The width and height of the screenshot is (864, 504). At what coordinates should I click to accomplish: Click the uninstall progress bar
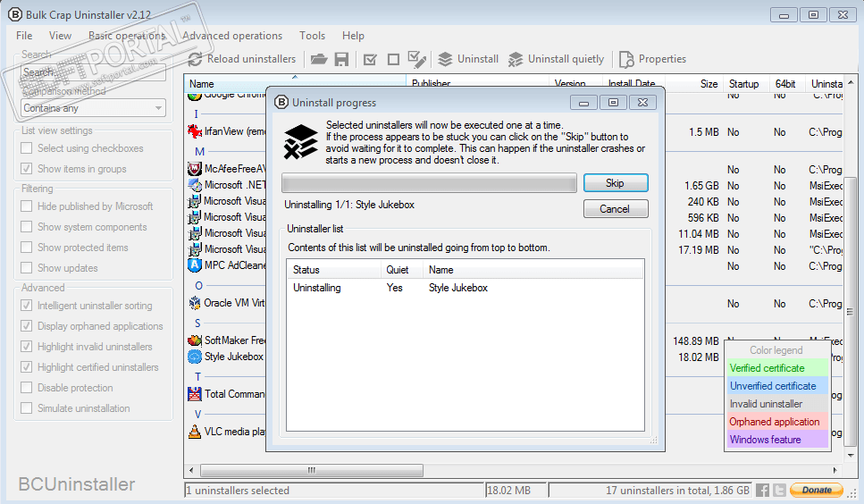coord(429,183)
